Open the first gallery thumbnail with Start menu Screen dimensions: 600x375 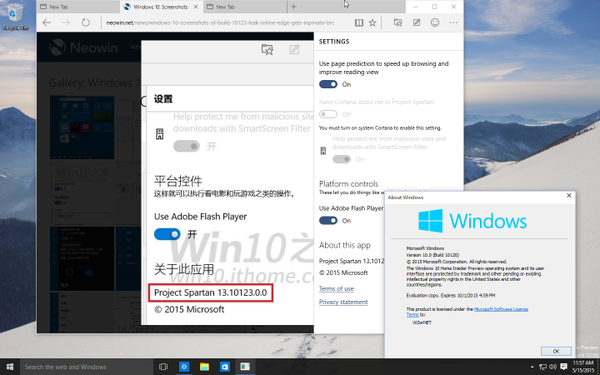click(82, 127)
